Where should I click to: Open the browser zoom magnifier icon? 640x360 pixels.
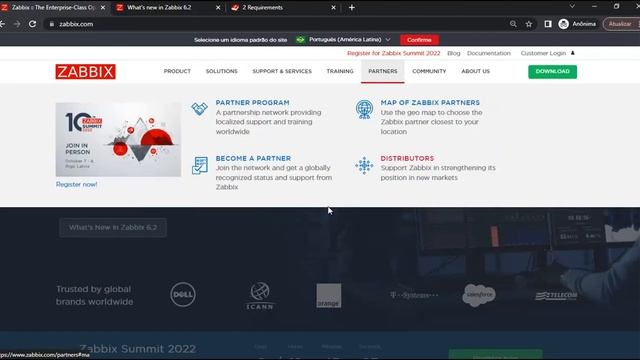(513, 24)
